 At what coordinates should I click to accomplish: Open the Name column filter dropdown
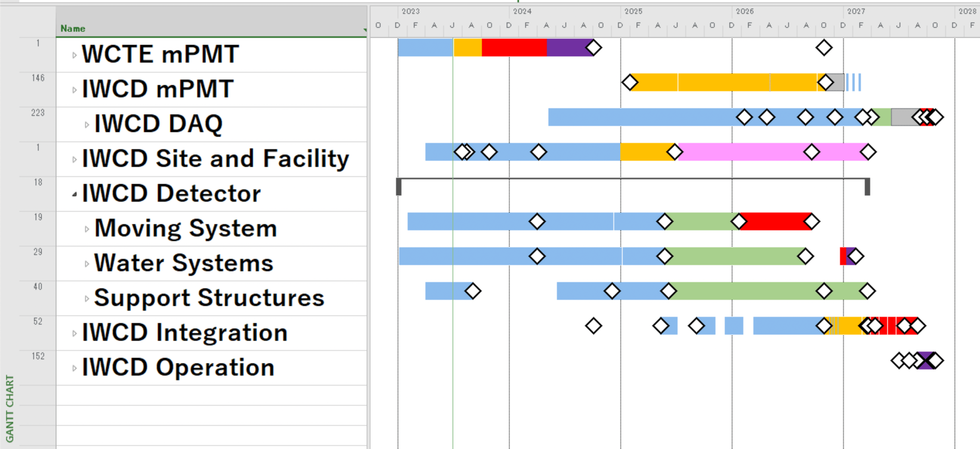(x=364, y=30)
